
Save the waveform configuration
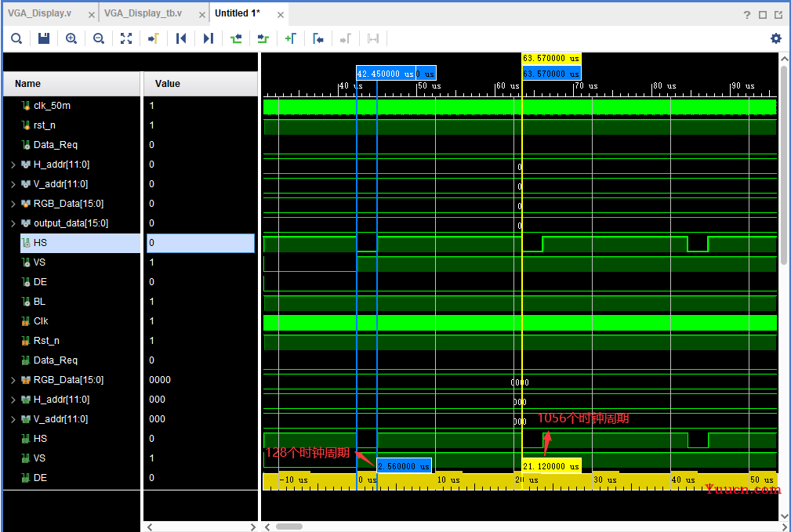pos(44,39)
